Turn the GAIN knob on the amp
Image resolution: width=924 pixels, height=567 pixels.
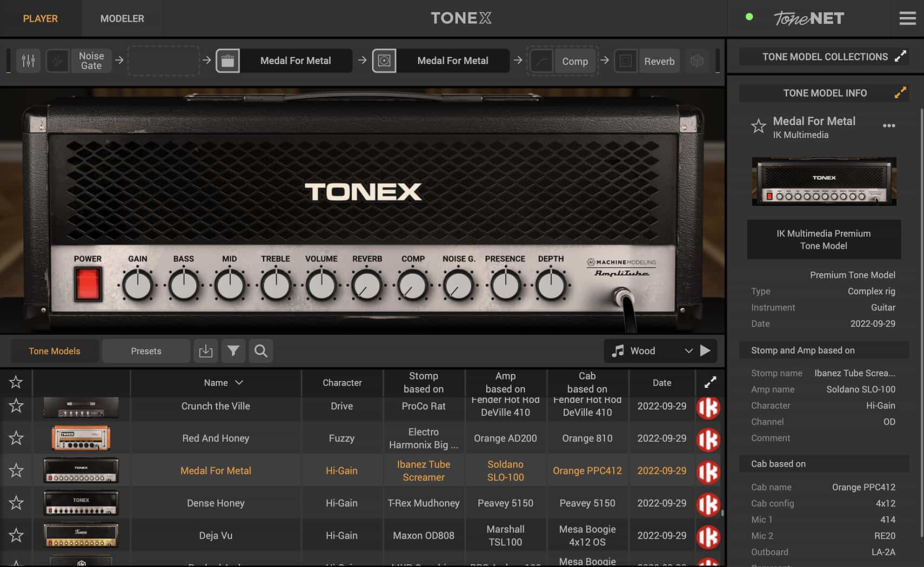pos(137,282)
